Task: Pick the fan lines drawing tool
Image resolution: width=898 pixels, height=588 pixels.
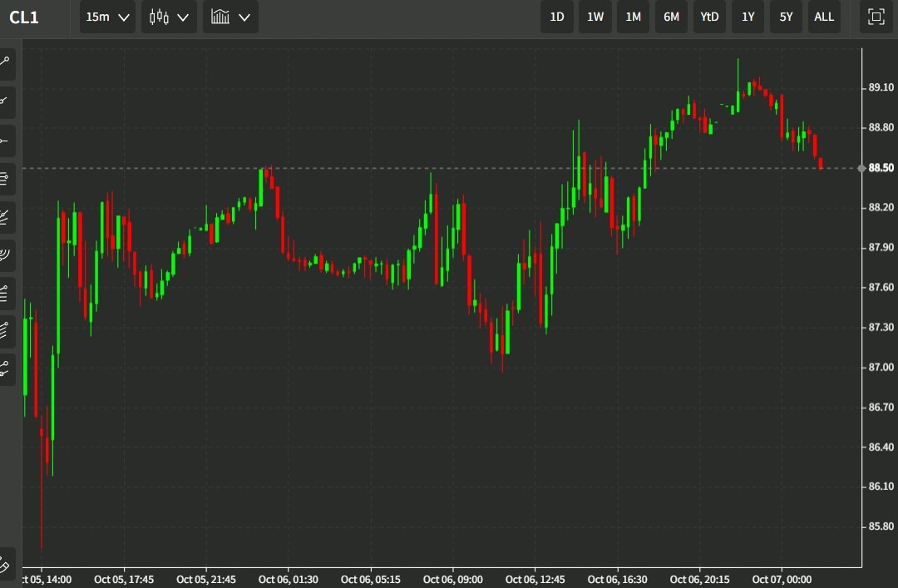Action: (5, 216)
